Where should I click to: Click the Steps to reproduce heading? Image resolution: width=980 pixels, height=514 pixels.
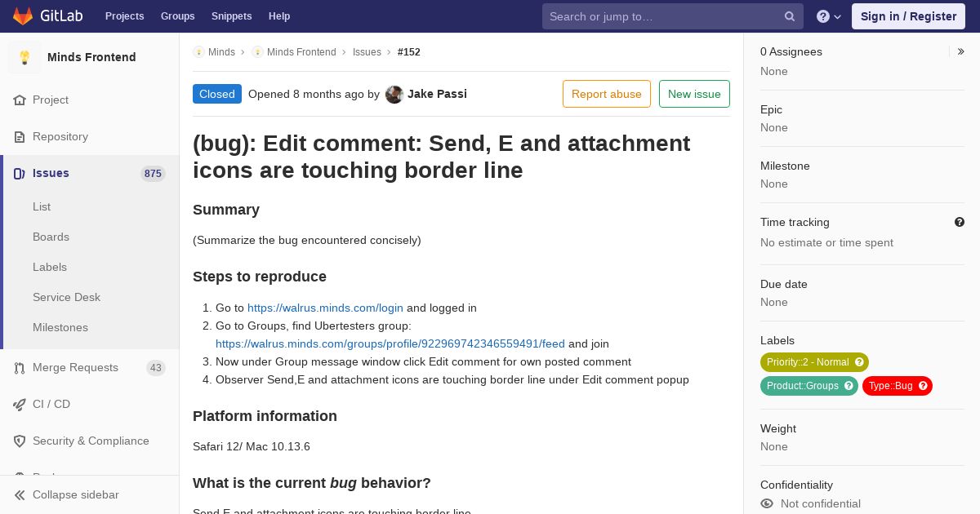pyautogui.click(x=260, y=277)
